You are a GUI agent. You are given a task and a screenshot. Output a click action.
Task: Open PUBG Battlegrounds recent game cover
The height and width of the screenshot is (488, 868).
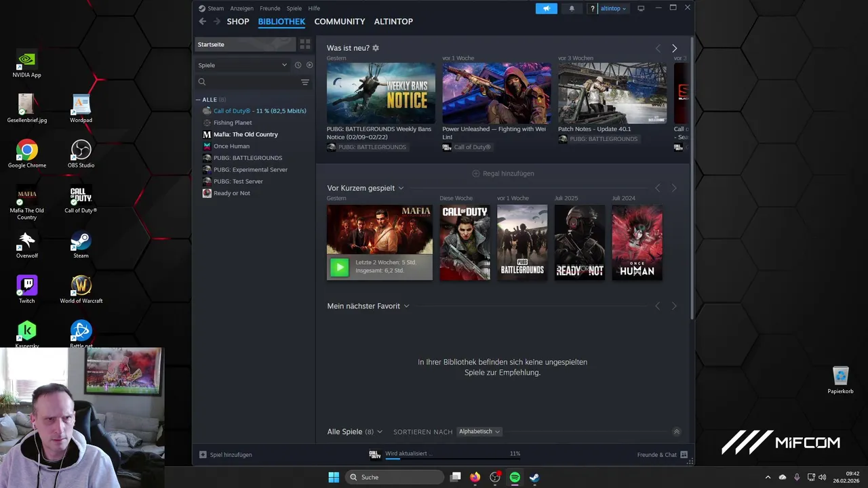522,243
